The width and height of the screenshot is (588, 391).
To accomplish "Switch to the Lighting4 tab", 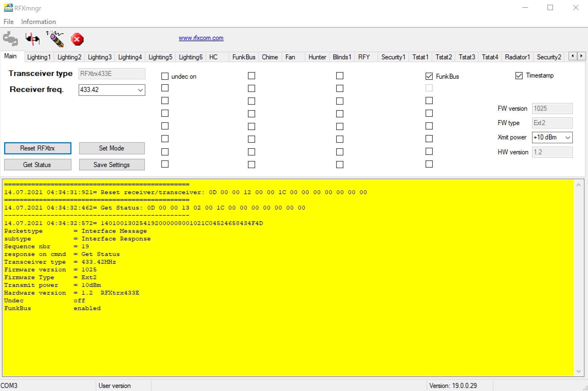I will 130,57.
